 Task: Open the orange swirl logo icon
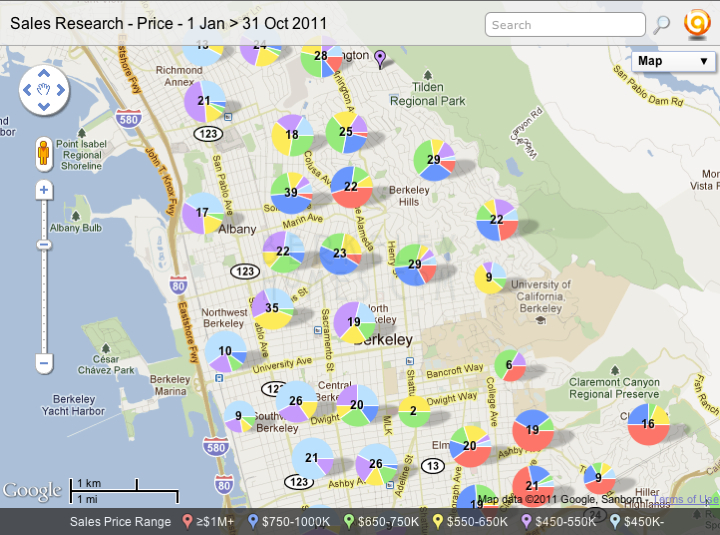697,24
